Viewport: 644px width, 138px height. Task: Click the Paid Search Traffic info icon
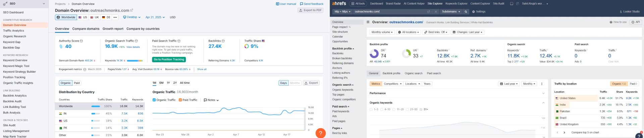click(x=179, y=41)
